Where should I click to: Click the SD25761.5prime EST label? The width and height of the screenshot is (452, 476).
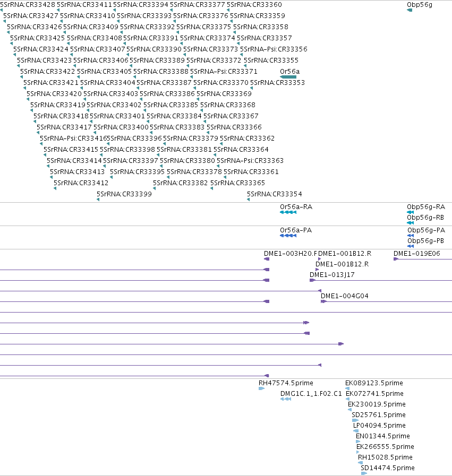(379, 416)
